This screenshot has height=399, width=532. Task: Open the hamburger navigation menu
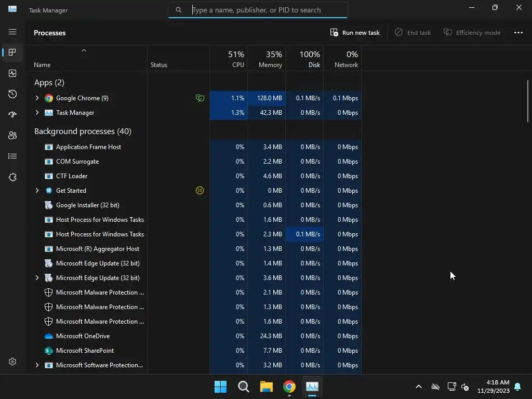pyautogui.click(x=12, y=32)
